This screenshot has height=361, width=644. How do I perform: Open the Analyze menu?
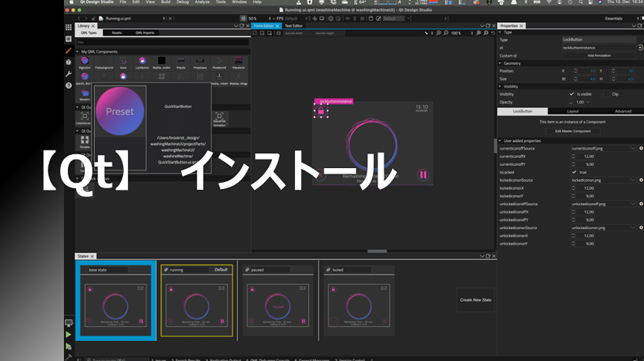coord(202,2)
